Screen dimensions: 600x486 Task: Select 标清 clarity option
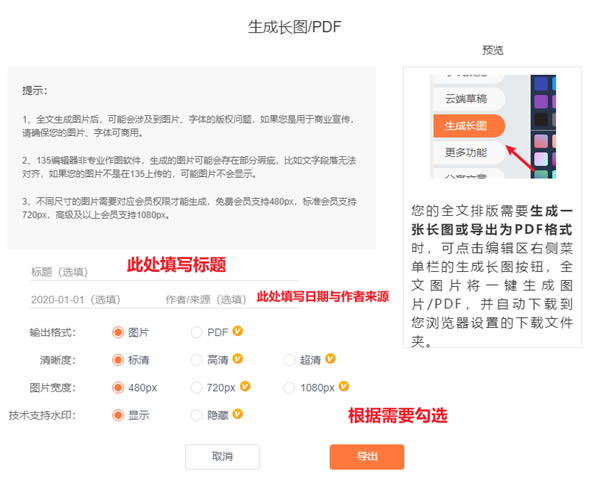(118, 359)
